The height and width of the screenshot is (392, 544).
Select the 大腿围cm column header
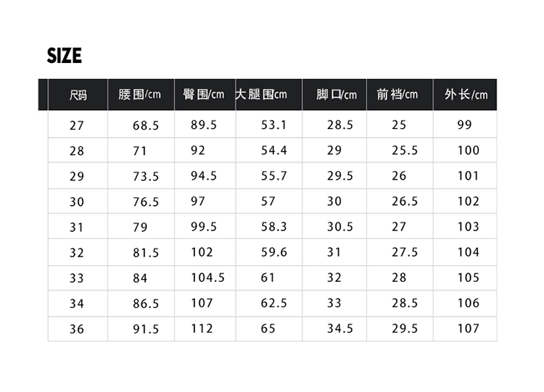[262, 95]
